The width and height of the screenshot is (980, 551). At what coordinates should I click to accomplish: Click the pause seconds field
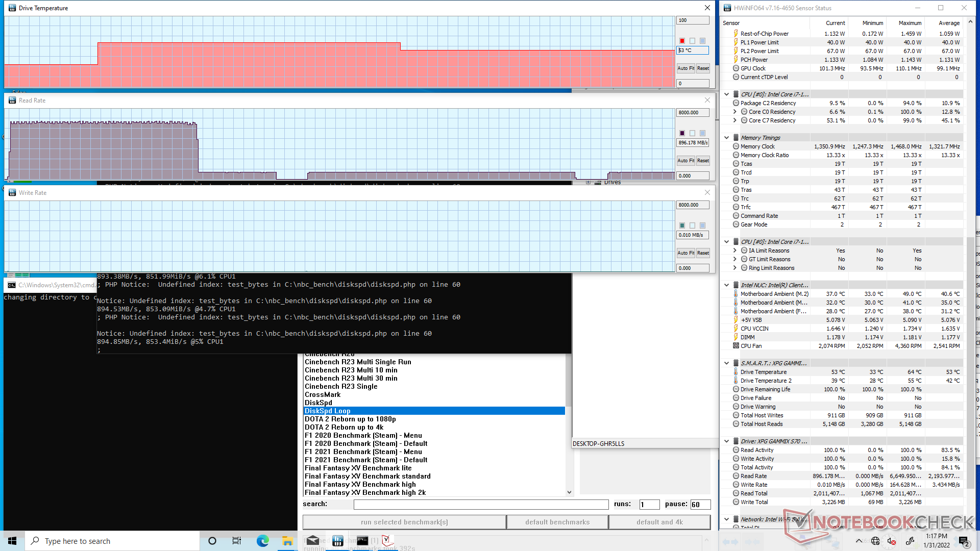(700, 505)
